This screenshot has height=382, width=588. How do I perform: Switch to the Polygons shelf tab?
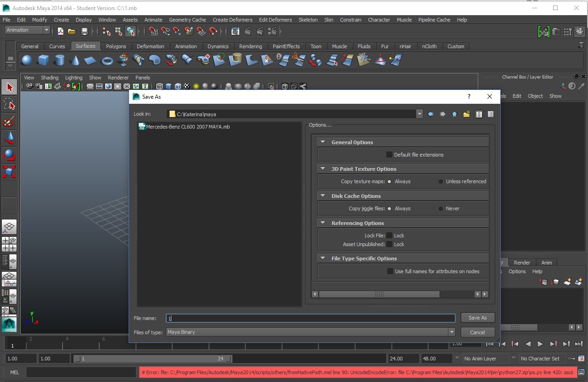(116, 46)
